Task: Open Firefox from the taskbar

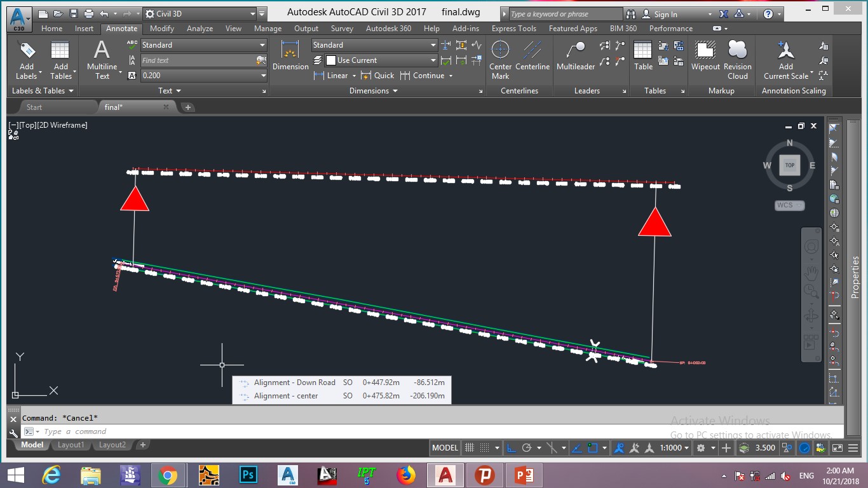Action: coord(405,475)
